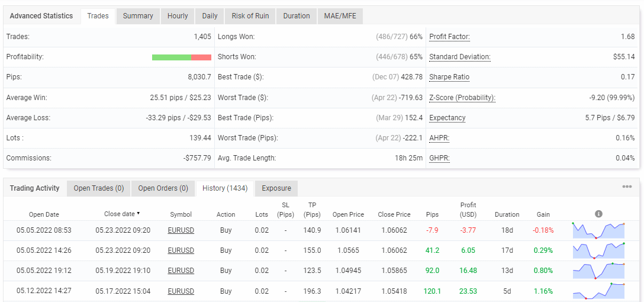Click Longs Won value (486/727) 66%
This screenshot has height=302, width=644.
399,37
